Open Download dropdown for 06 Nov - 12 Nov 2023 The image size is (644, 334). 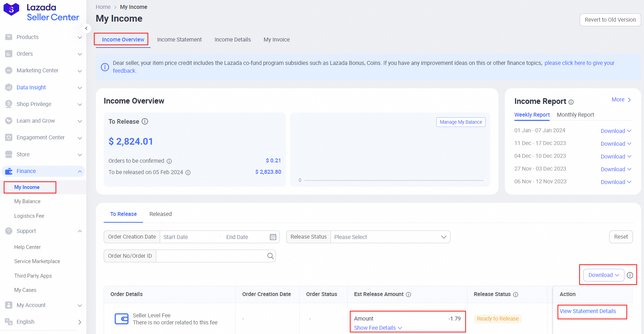click(x=616, y=182)
